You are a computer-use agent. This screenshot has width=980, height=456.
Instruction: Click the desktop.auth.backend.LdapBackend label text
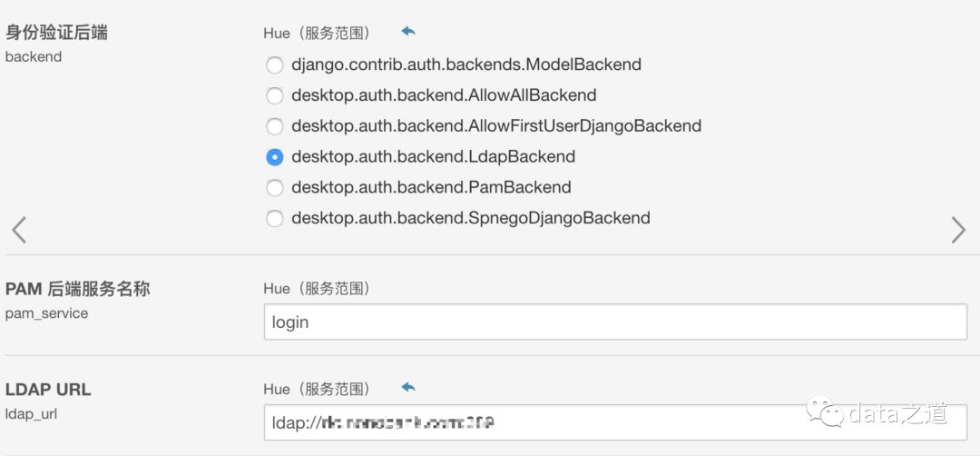(x=433, y=157)
